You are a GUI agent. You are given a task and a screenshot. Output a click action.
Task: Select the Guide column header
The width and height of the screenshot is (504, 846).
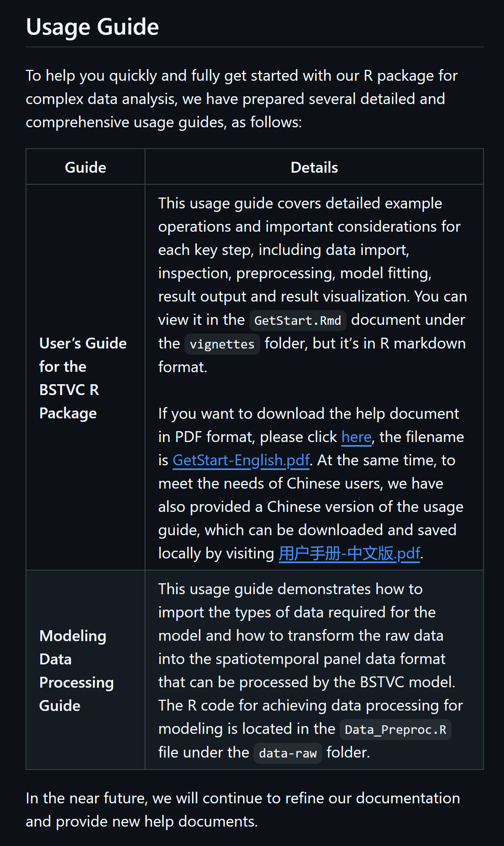pyautogui.click(x=85, y=167)
